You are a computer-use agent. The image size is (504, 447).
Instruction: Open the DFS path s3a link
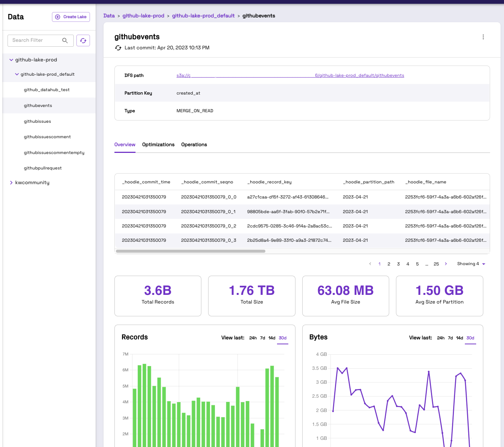pyautogui.click(x=290, y=75)
